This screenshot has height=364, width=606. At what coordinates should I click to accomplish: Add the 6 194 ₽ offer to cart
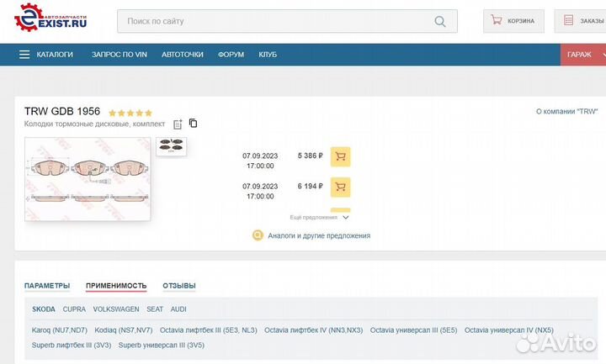pyautogui.click(x=340, y=187)
